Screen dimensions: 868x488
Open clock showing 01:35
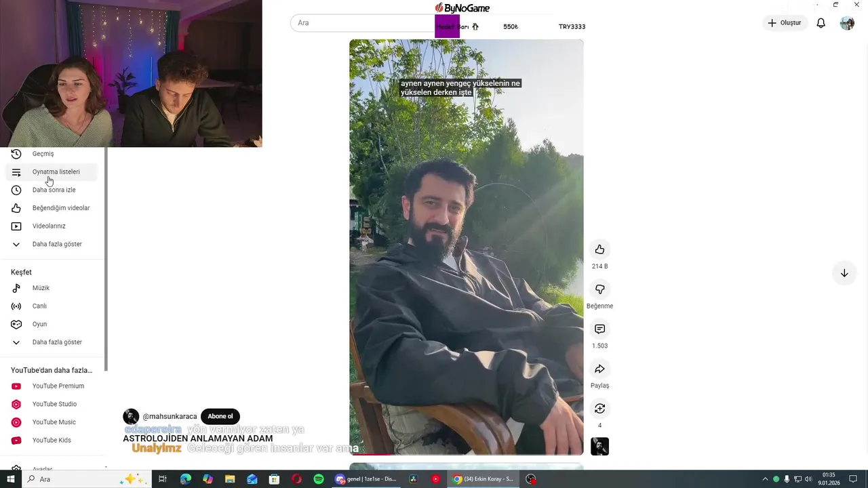pyautogui.click(x=829, y=479)
